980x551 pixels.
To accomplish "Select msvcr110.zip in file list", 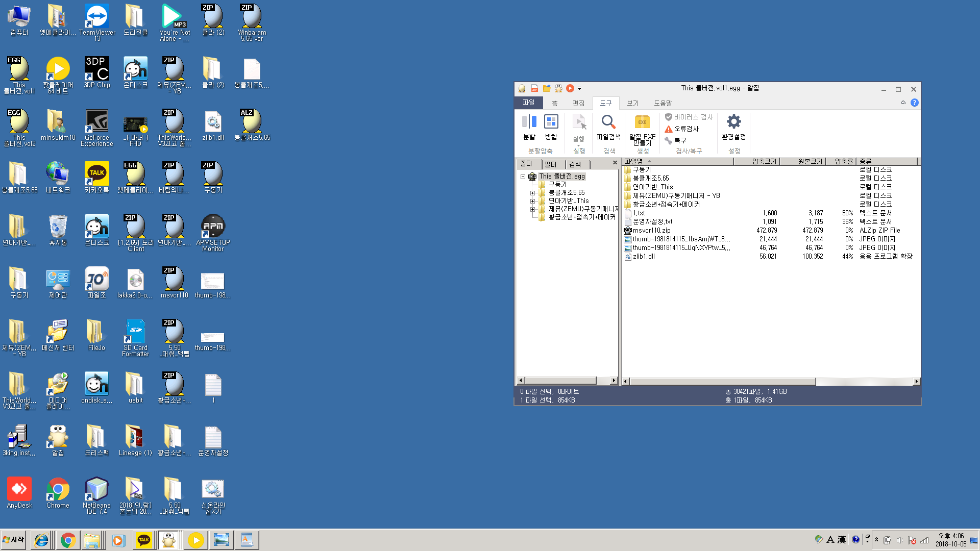I will click(x=651, y=231).
